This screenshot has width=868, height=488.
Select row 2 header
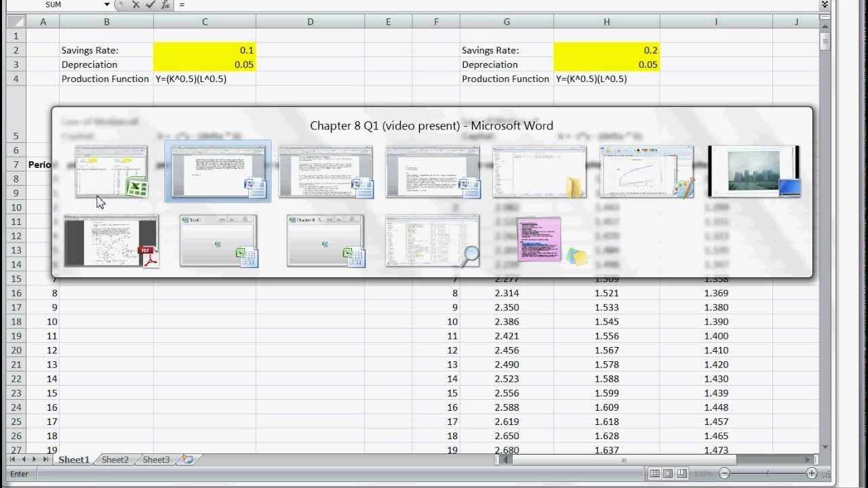click(x=16, y=50)
